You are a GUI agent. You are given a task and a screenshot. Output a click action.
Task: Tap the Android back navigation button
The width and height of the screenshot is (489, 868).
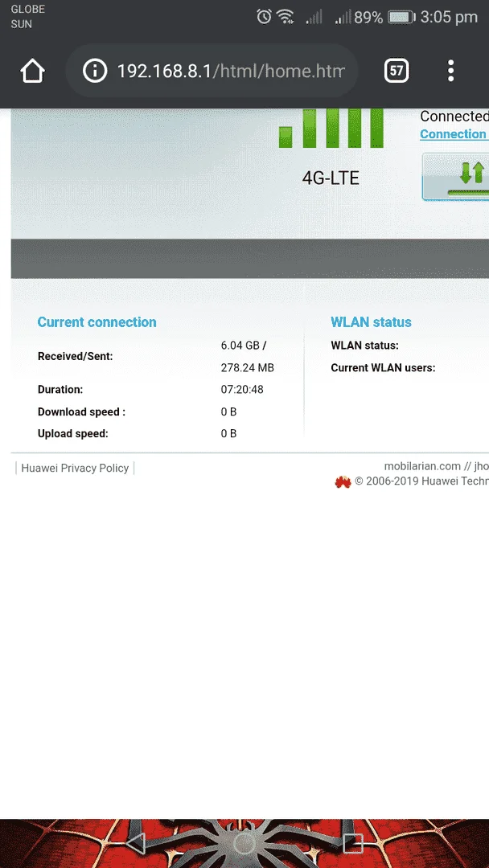coord(136,843)
